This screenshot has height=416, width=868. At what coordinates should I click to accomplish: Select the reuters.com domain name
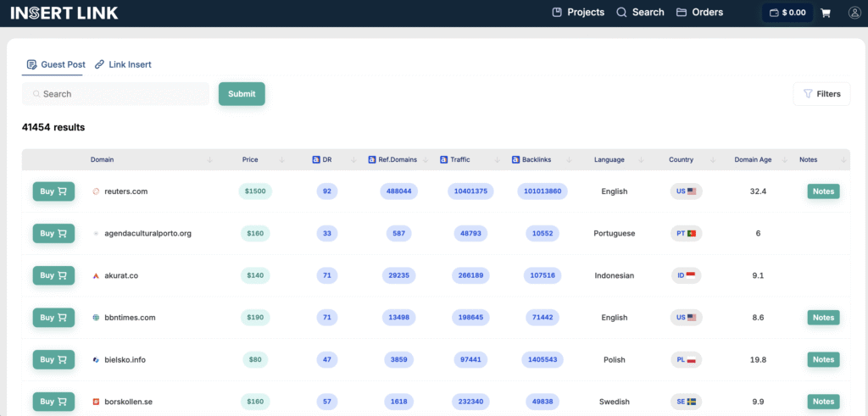126,191
